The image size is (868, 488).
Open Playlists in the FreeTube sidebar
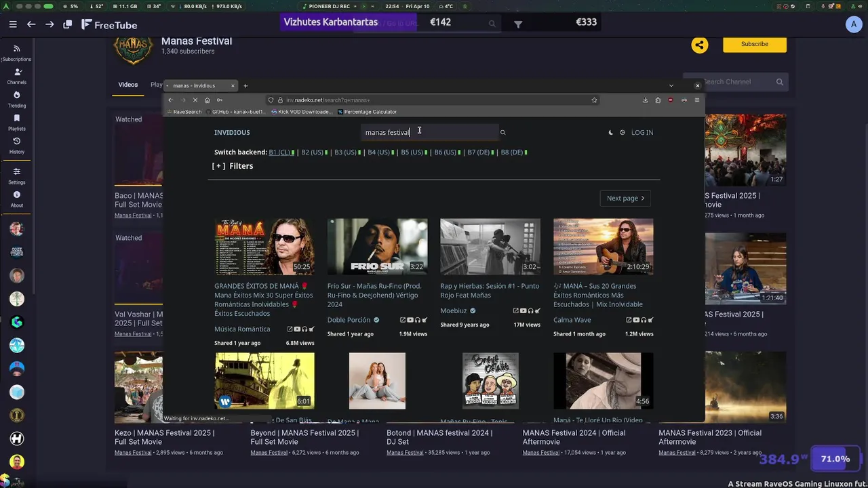coord(17,122)
